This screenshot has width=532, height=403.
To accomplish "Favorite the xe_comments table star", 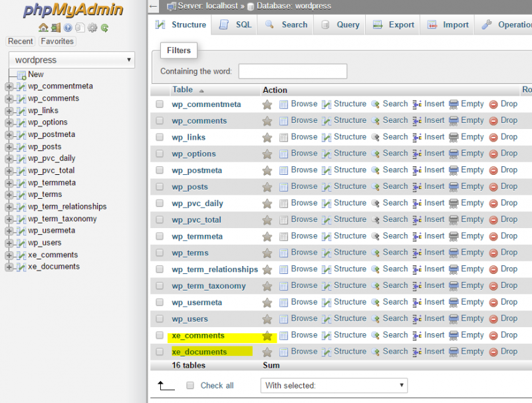I will pyautogui.click(x=267, y=336).
